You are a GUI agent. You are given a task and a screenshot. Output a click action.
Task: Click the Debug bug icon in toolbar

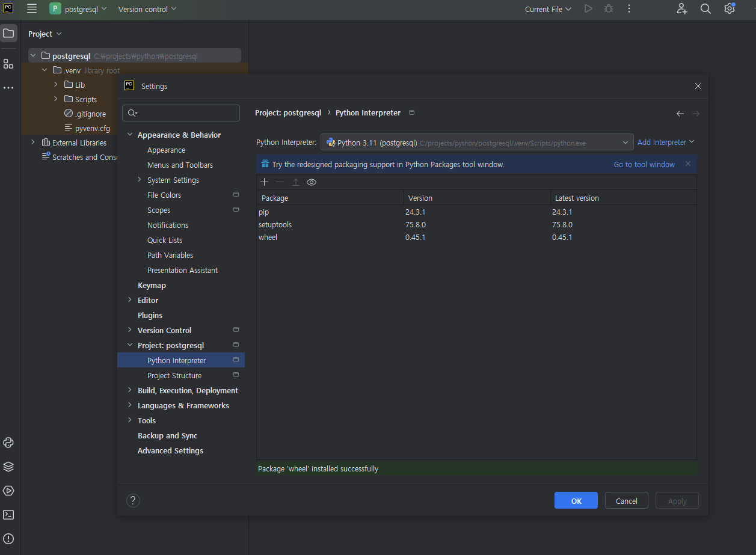609,8
